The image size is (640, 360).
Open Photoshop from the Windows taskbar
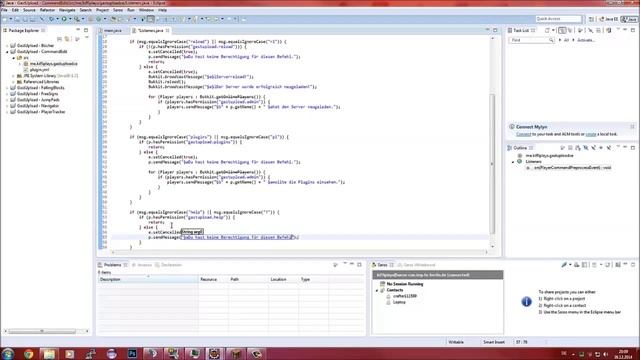tap(132, 353)
